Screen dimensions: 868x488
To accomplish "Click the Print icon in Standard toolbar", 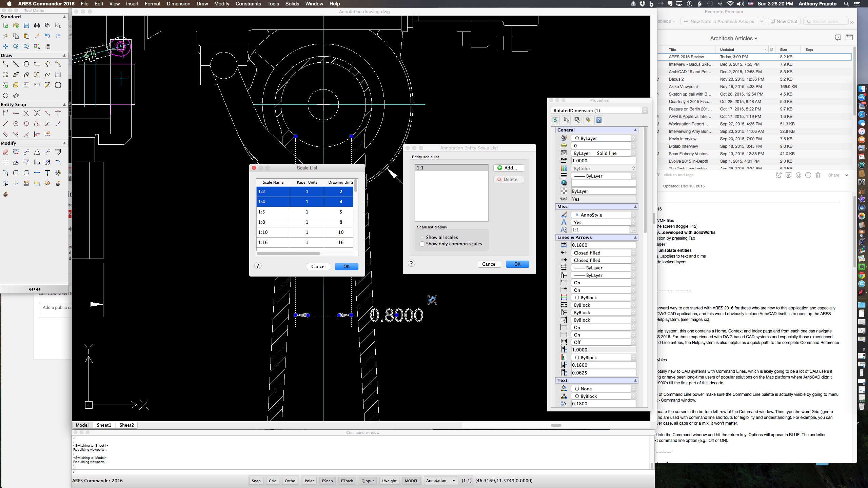I will (x=37, y=25).
